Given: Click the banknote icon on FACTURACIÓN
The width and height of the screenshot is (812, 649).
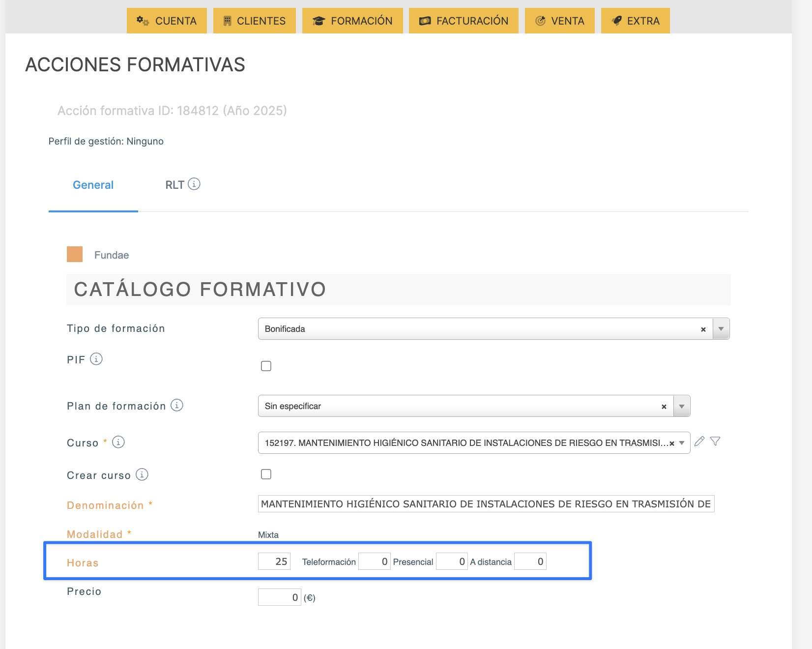Looking at the screenshot, I should (425, 21).
